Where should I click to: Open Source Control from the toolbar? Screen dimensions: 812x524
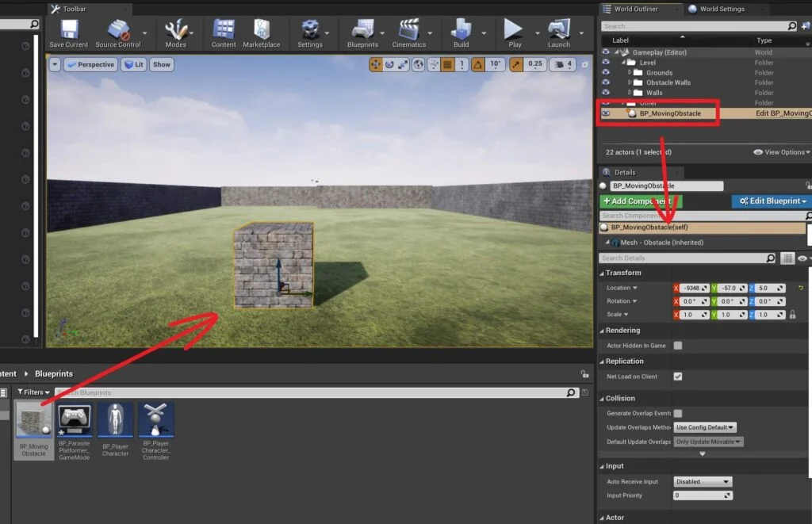117,33
